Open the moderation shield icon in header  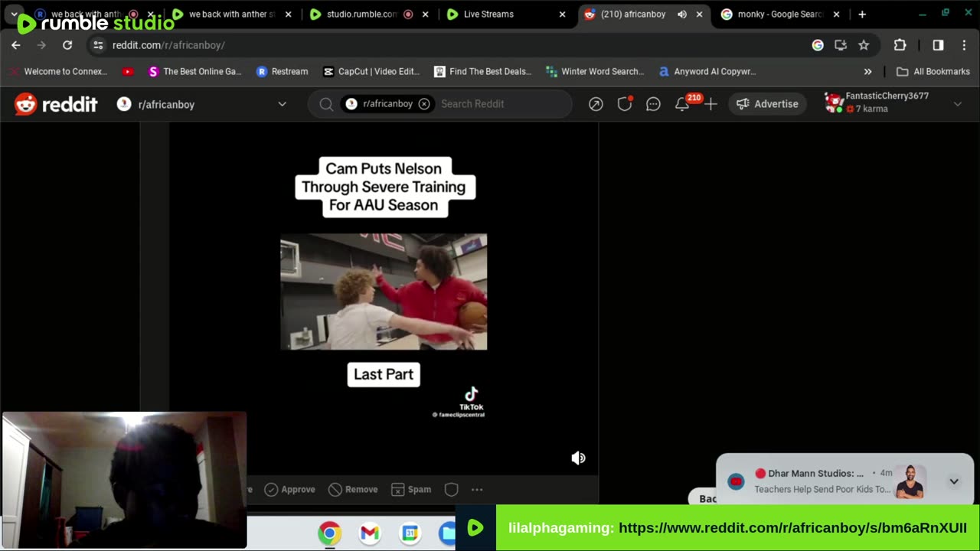[625, 104]
